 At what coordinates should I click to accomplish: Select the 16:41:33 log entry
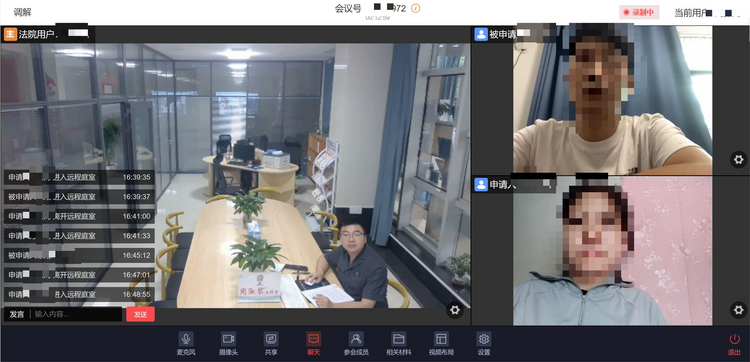tap(79, 236)
